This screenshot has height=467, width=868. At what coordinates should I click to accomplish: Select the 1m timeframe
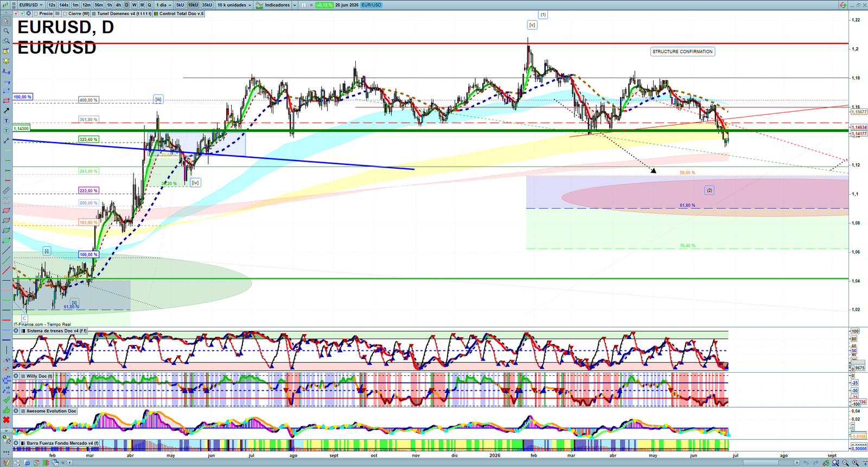pyautogui.click(x=75, y=5)
